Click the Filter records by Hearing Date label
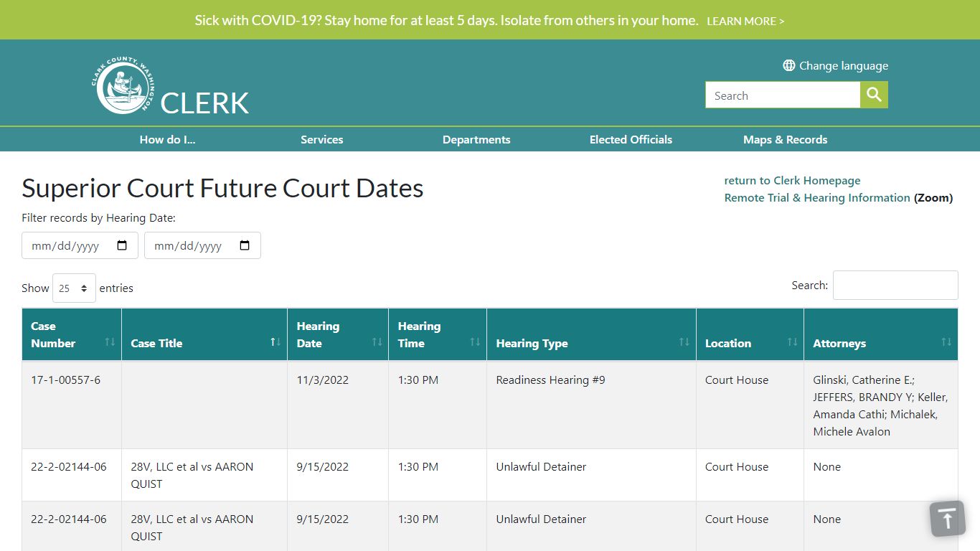The image size is (980, 551). click(x=98, y=217)
